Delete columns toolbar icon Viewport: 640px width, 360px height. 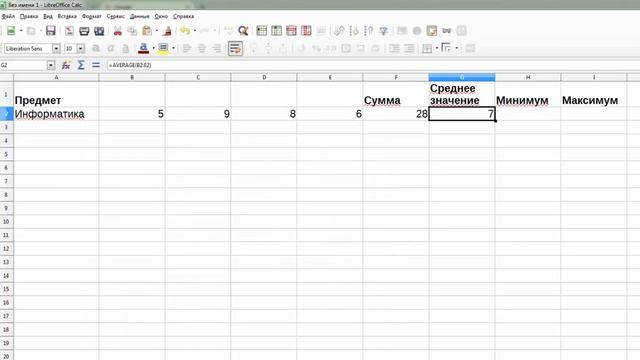click(306, 31)
